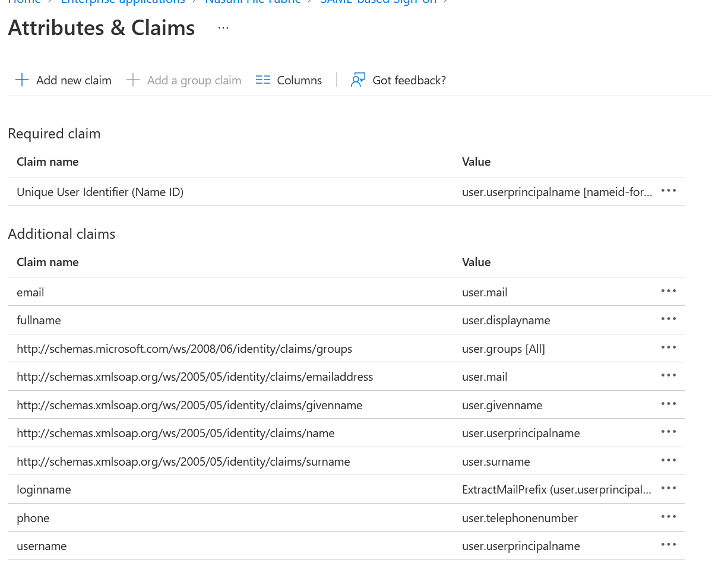Open ellipsis menu for the phone claim
Image resolution: width=712 pixels, height=588 pixels.
point(668,517)
